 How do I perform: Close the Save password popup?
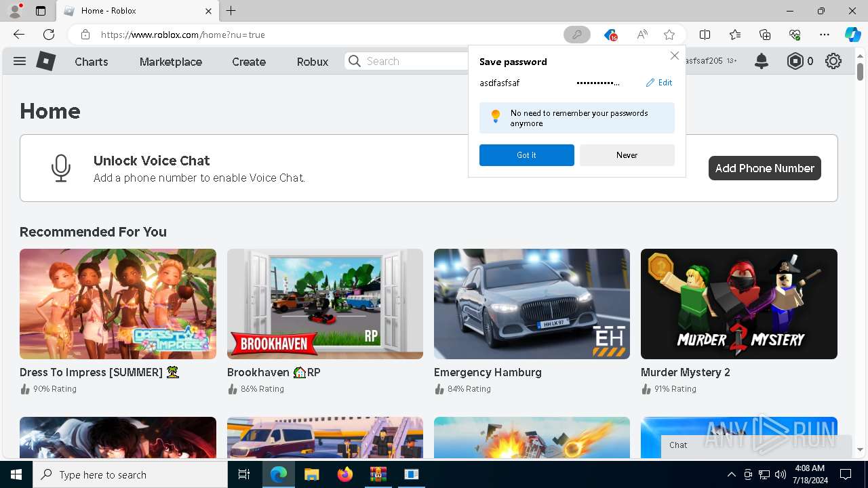[674, 56]
